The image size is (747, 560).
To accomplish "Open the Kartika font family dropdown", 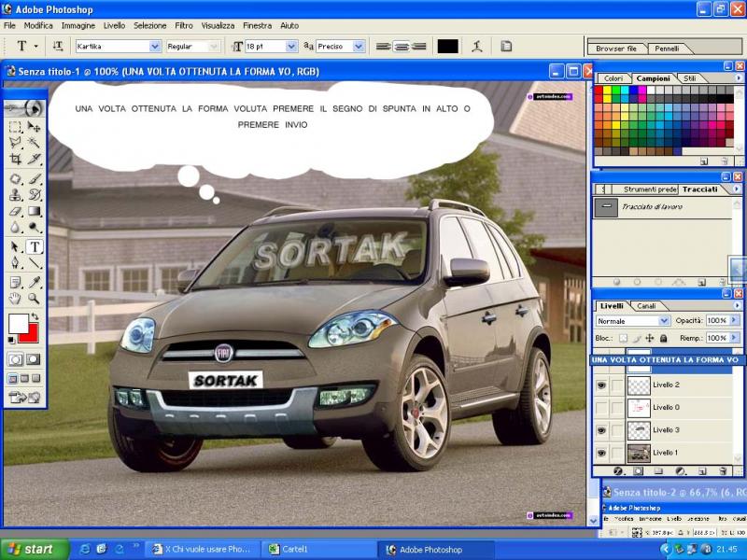I will [155, 46].
